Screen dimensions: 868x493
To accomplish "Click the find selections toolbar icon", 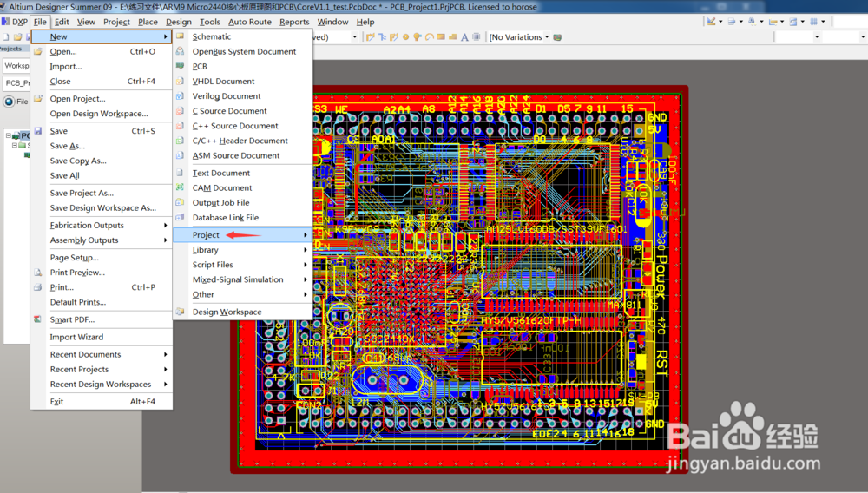I will (x=752, y=21).
